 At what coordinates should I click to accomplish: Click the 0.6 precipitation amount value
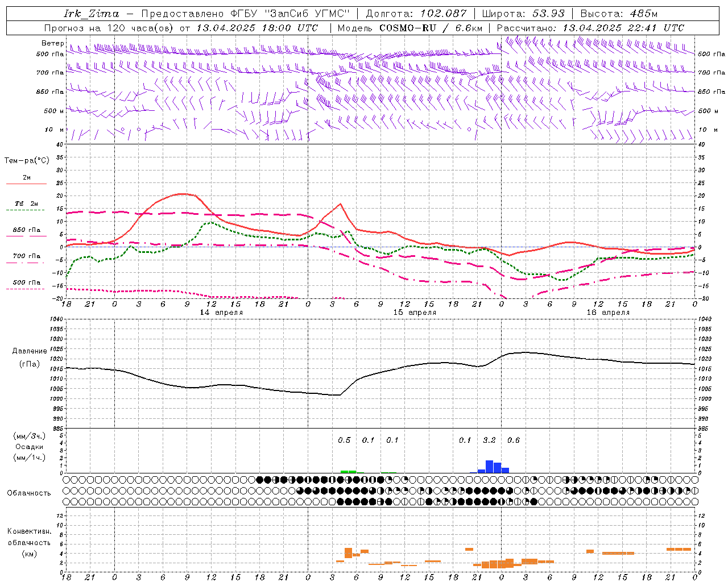(x=513, y=440)
